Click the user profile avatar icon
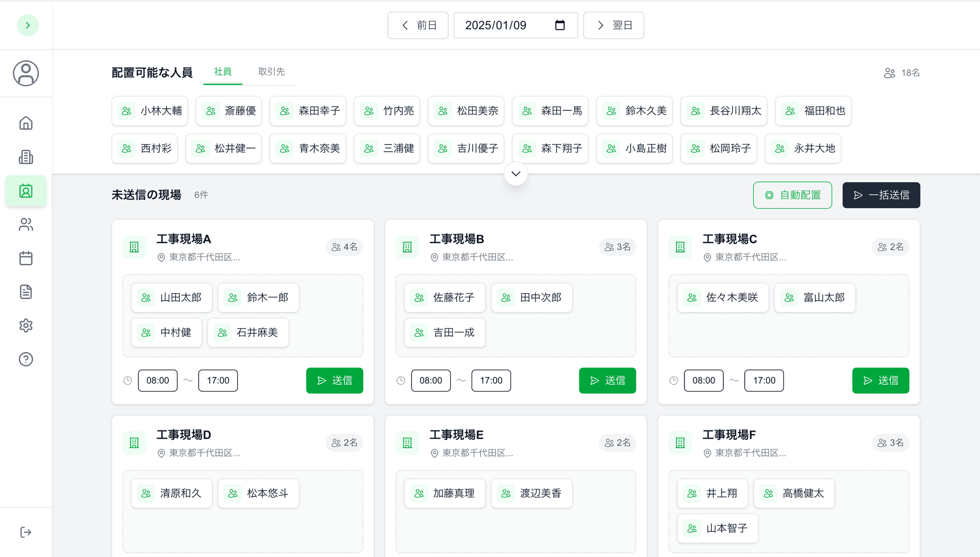 [26, 73]
